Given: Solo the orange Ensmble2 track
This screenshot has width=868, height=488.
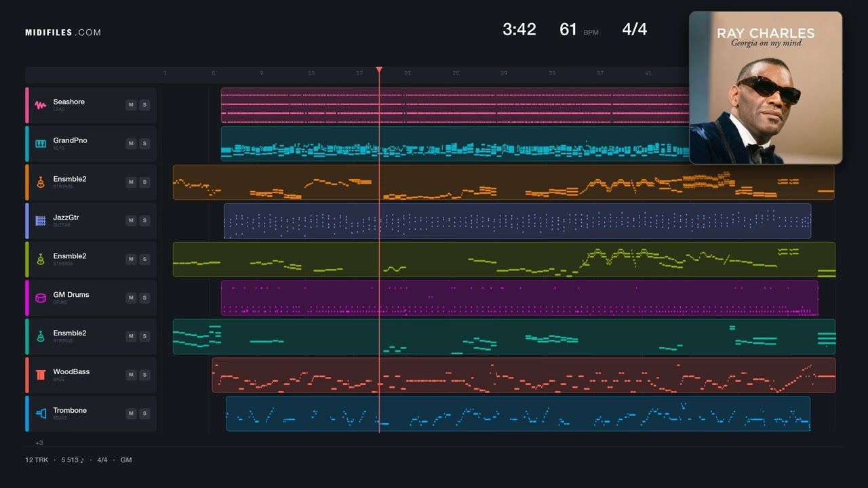Looking at the screenshot, I should (x=144, y=182).
